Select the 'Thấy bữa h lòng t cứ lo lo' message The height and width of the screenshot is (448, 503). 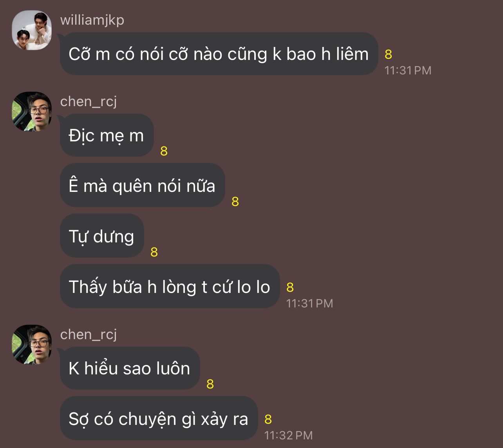tap(170, 286)
